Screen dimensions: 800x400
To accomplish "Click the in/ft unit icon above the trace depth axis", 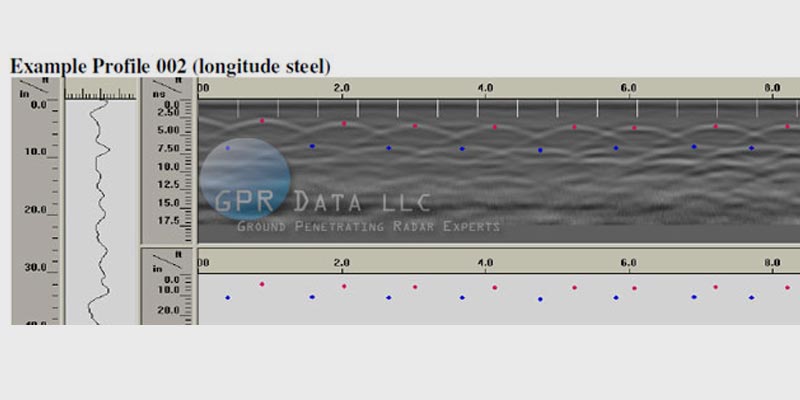I will coord(36,87).
